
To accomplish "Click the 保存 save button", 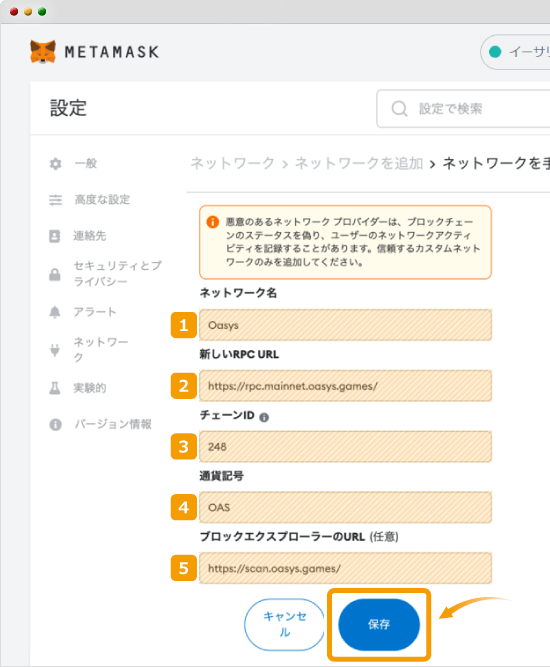I will click(379, 624).
